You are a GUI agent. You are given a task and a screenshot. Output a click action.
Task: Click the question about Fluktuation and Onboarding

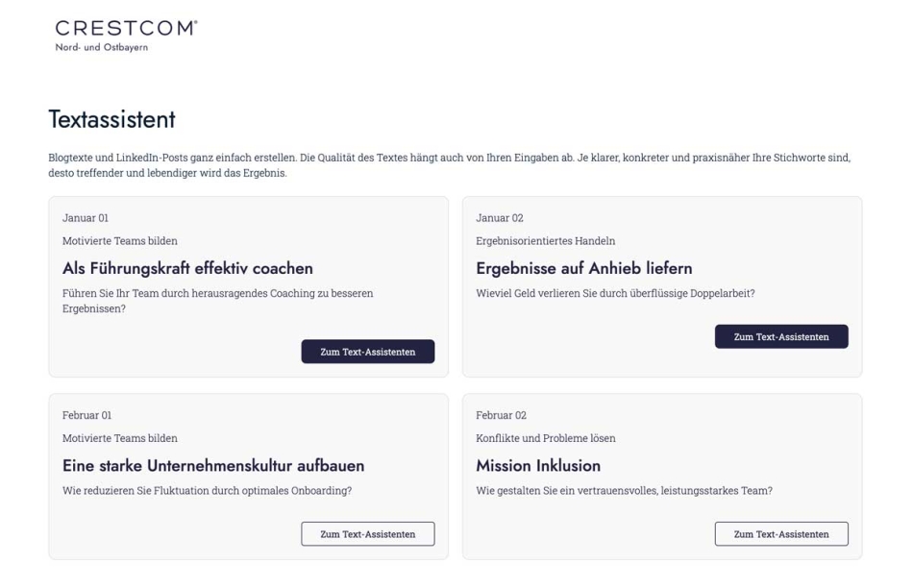pyautogui.click(x=207, y=491)
